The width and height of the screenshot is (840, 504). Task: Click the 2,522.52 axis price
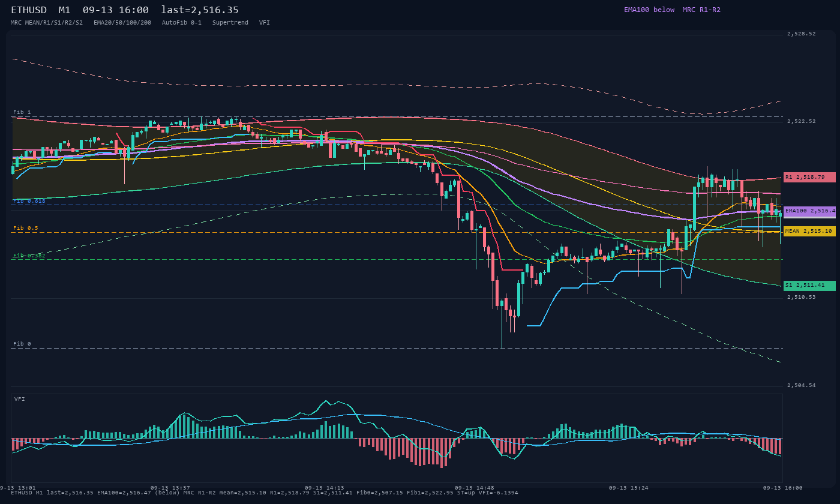(802, 121)
